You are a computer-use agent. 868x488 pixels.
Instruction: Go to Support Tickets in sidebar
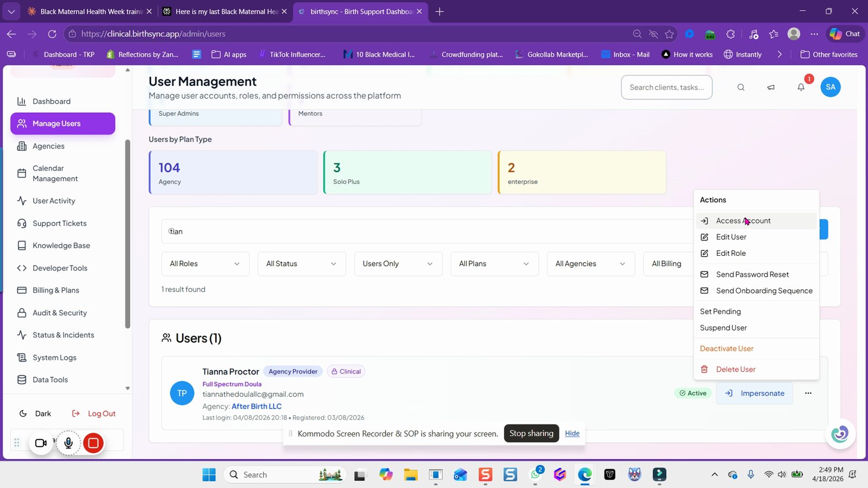pos(63,224)
